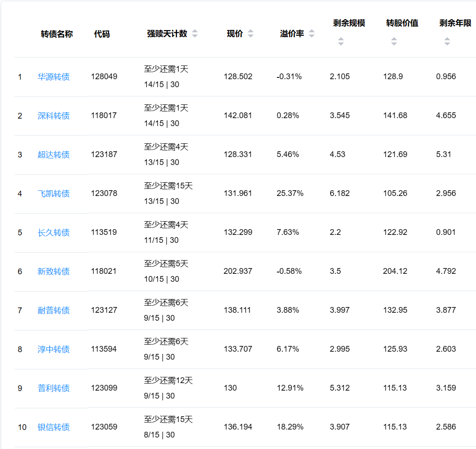
Task: Click the 代码 column header
Action: tap(102, 34)
